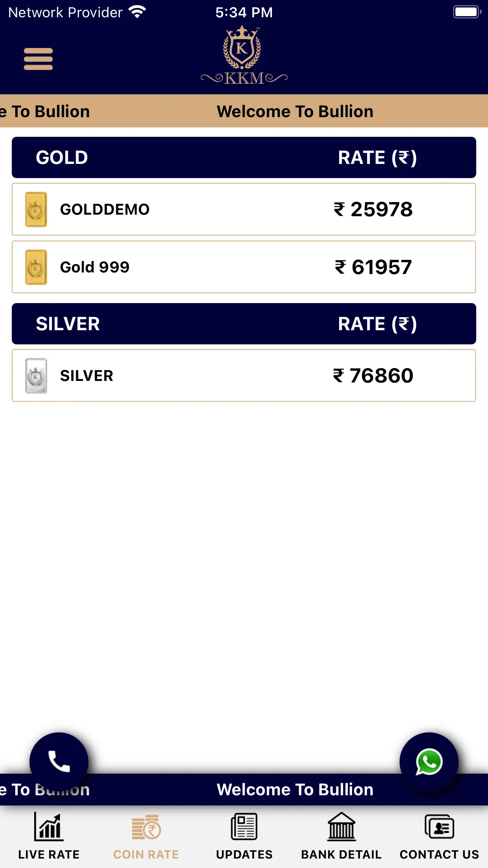488x868 pixels.
Task: Open the Bank Detail tab
Action: point(341,837)
